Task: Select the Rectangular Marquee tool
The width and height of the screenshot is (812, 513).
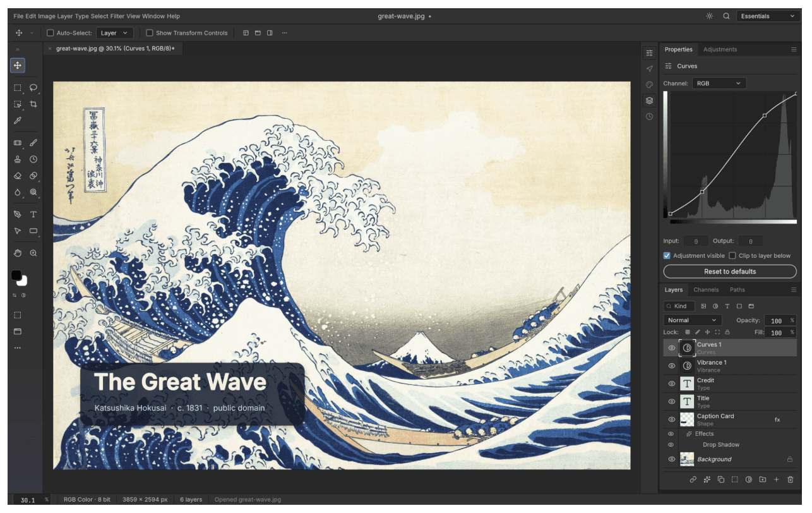Action: click(18, 88)
